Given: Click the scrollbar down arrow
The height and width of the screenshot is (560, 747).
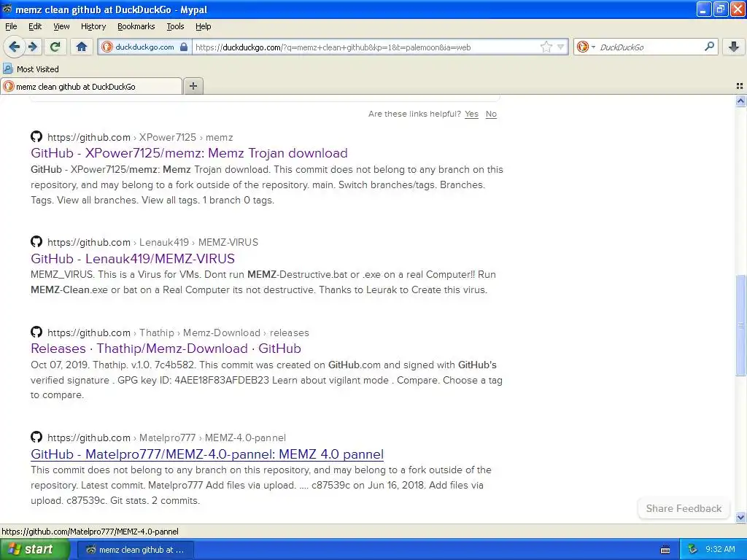Looking at the screenshot, I should 740,518.
